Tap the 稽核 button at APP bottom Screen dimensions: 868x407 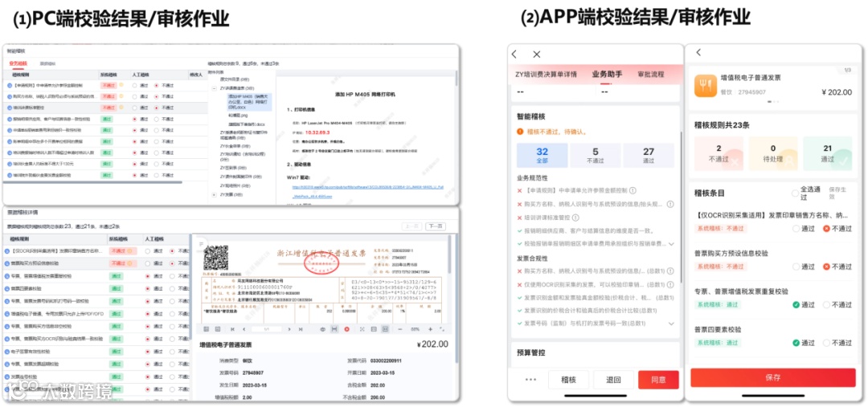[x=568, y=380]
